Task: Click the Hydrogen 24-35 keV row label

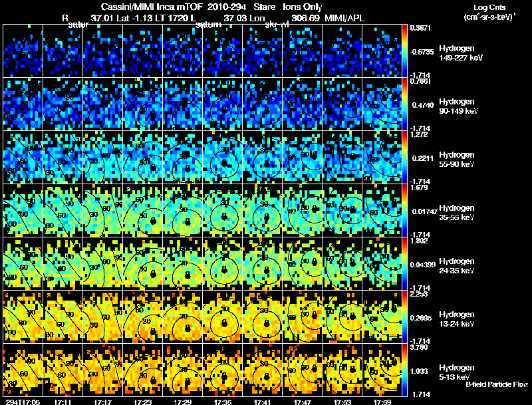Action: tap(457, 266)
